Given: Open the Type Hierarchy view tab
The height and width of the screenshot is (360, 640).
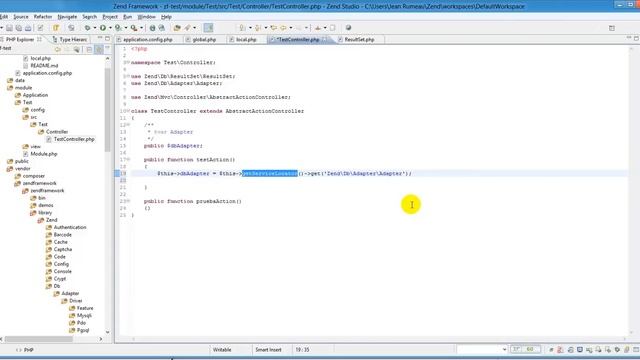Looking at the screenshot, I should 70,40.
